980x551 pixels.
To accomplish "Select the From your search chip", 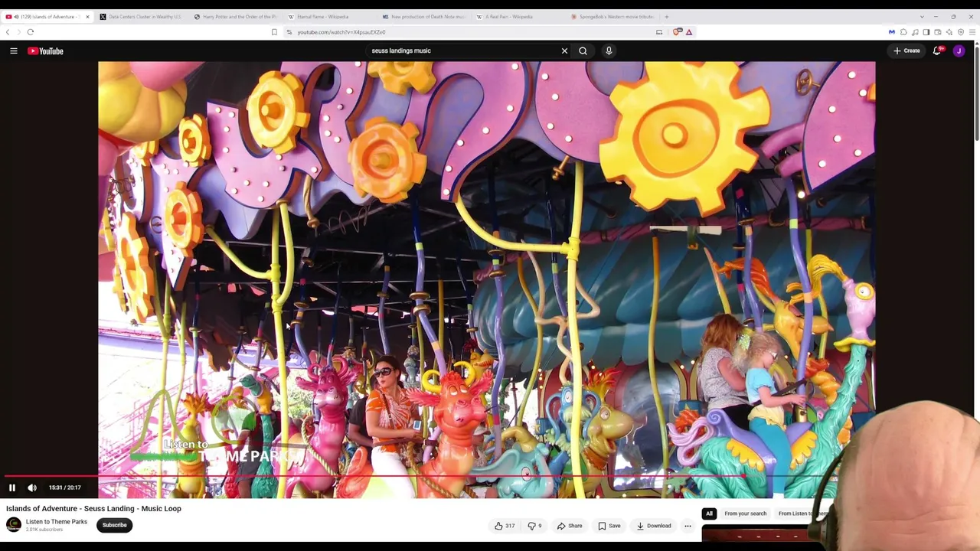I will point(745,514).
